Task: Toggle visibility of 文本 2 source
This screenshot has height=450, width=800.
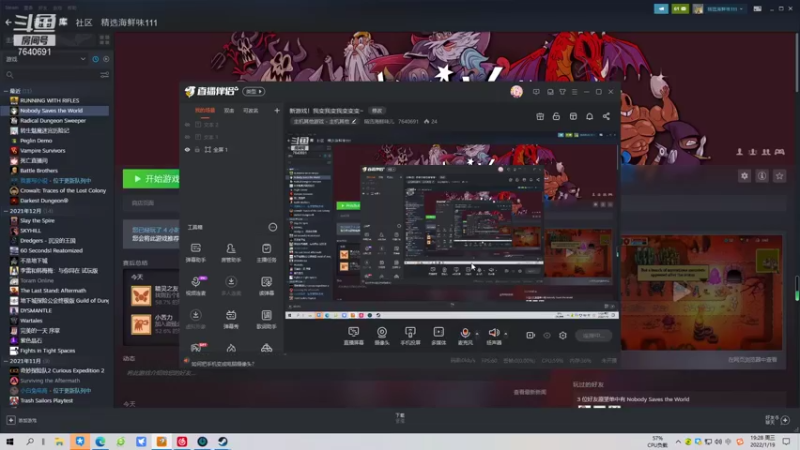Action: point(187,124)
